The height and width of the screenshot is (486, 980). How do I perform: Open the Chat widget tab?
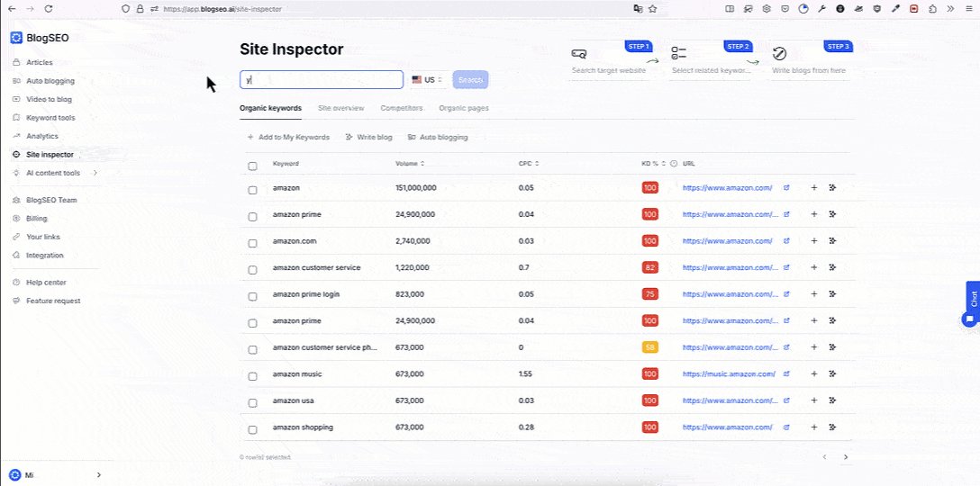[973, 299]
